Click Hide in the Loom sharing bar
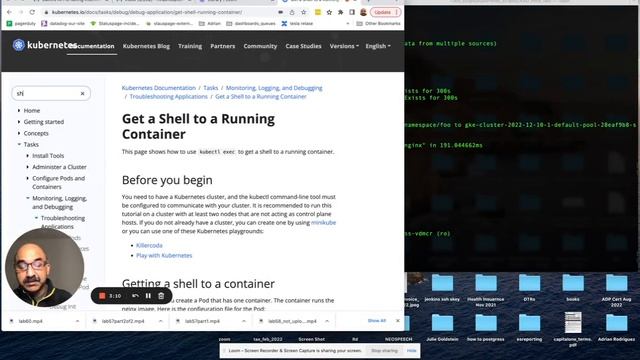Image resolution: width=640 pixels, height=360 pixels. pyautogui.click(x=411, y=351)
